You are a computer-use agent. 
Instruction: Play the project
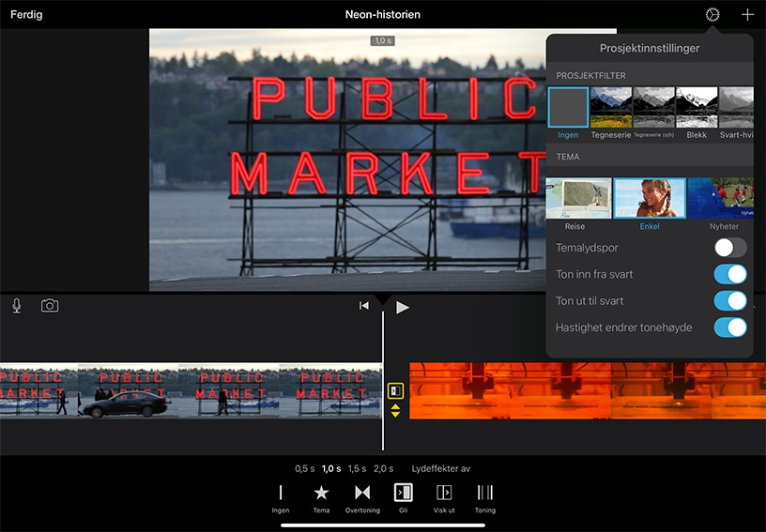(x=402, y=308)
